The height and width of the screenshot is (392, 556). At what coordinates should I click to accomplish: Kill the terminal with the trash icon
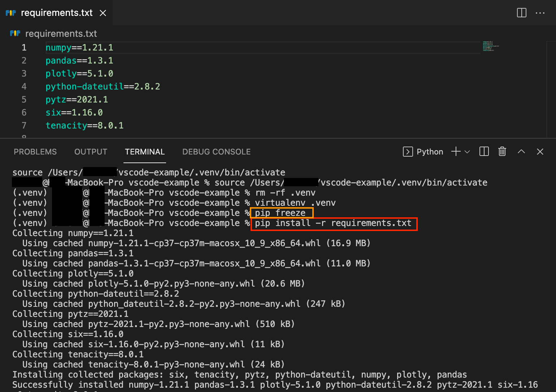tap(502, 152)
